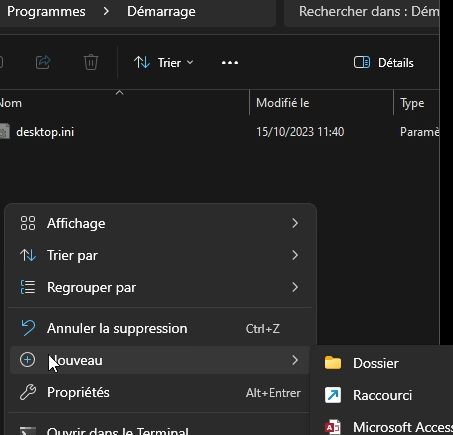Click the Share icon in toolbar
This screenshot has width=453, height=435.
43,62
